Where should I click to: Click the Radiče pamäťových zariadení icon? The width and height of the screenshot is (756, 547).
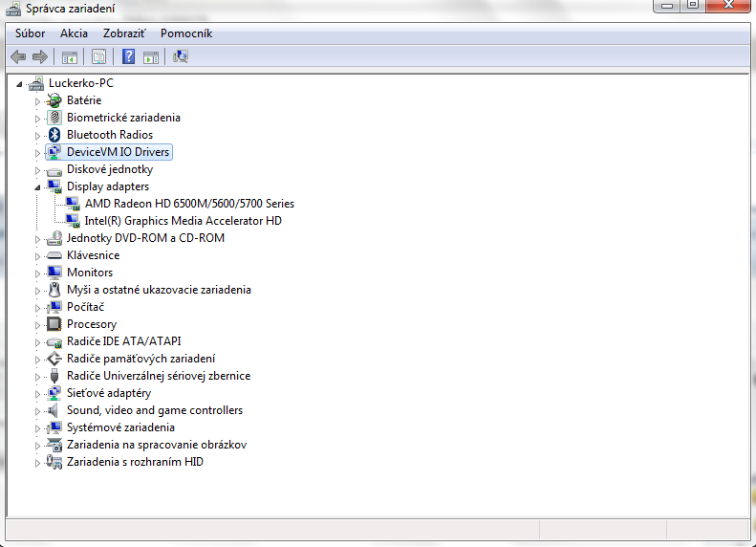coord(54,359)
